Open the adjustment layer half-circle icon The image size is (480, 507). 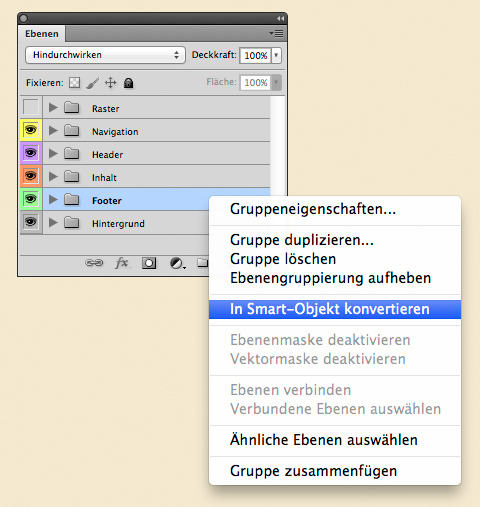click(x=177, y=263)
